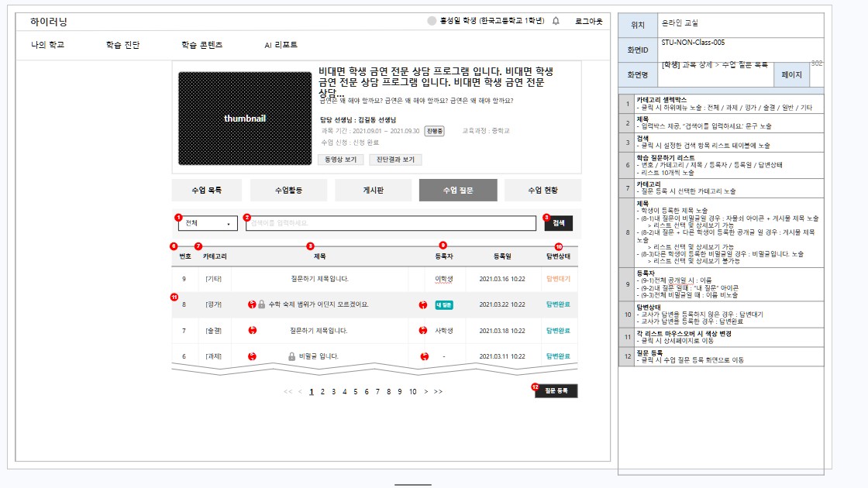The image size is (868, 488).
Task: Click the course thumbnail image
Action: pyautogui.click(x=245, y=119)
